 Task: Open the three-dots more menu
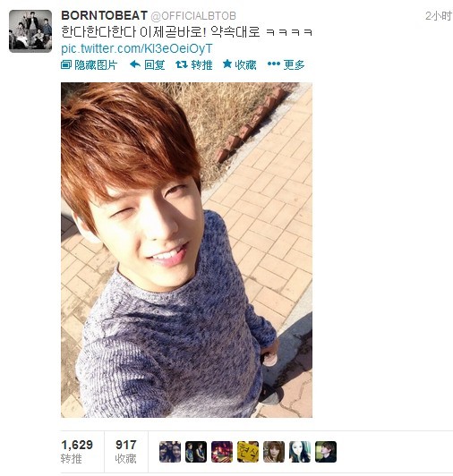273,64
